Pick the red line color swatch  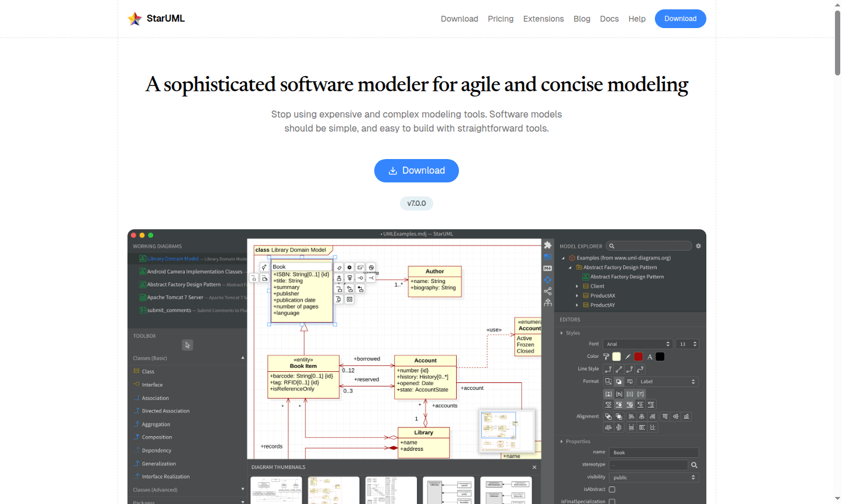pyautogui.click(x=637, y=356)
